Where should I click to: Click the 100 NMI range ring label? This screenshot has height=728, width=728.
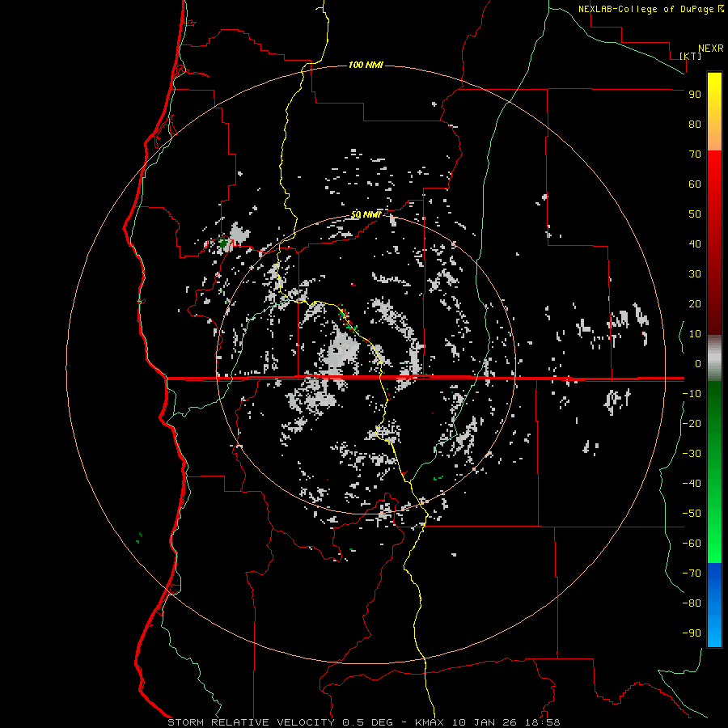click(366, 65)
